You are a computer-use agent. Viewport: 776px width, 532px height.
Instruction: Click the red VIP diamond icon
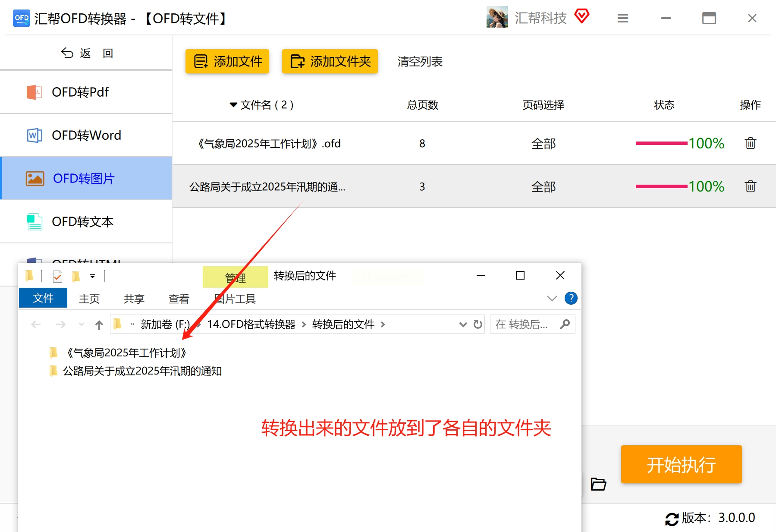[581, 16]
